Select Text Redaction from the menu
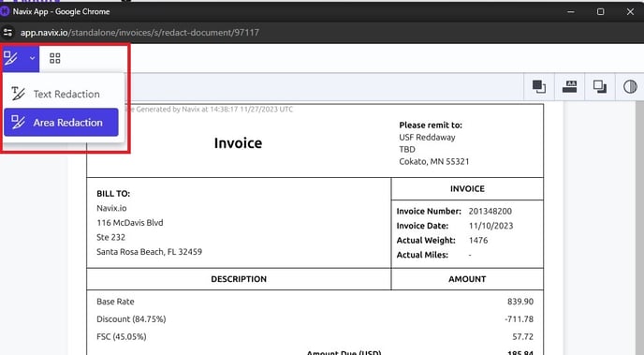The height and width of the screenshot is (355, 644). 61,94
